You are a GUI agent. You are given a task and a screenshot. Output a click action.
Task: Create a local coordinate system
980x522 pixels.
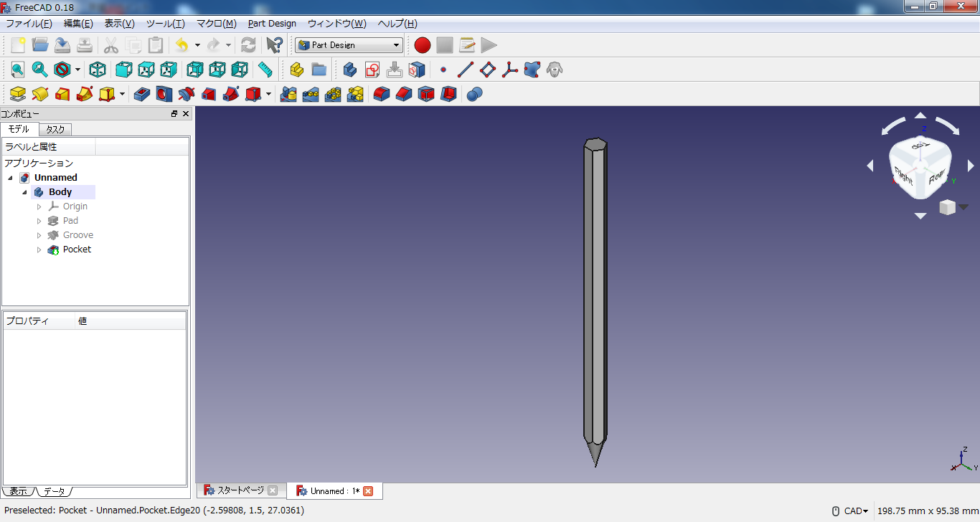pyautogui.click(x=509, y=70)
